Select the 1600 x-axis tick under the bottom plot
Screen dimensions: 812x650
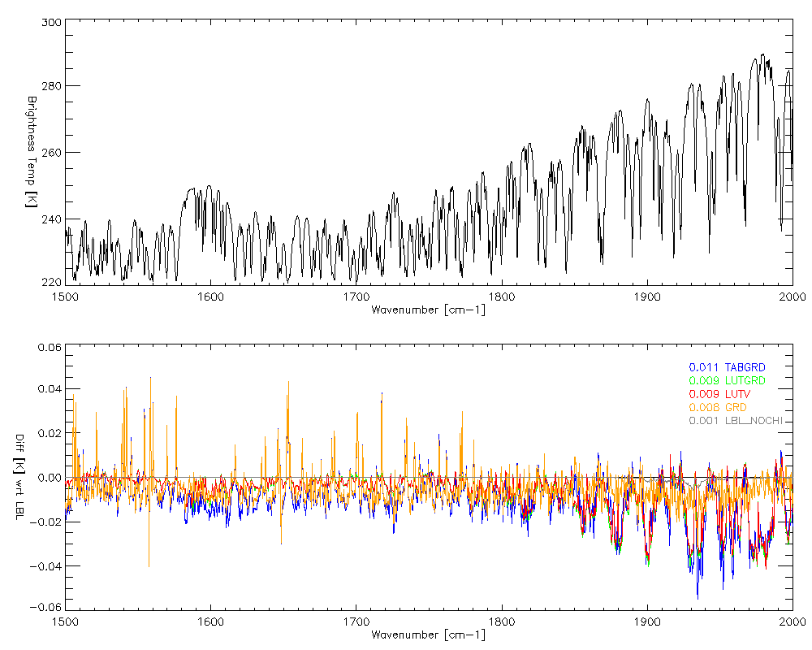[210, 622]
